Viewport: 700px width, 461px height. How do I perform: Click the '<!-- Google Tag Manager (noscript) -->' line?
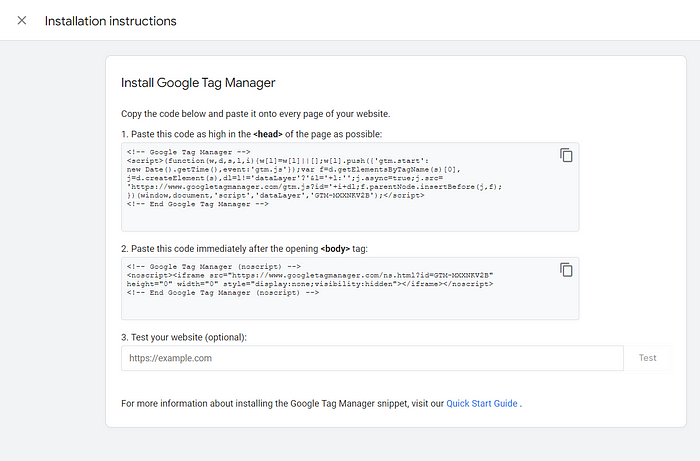214,266
